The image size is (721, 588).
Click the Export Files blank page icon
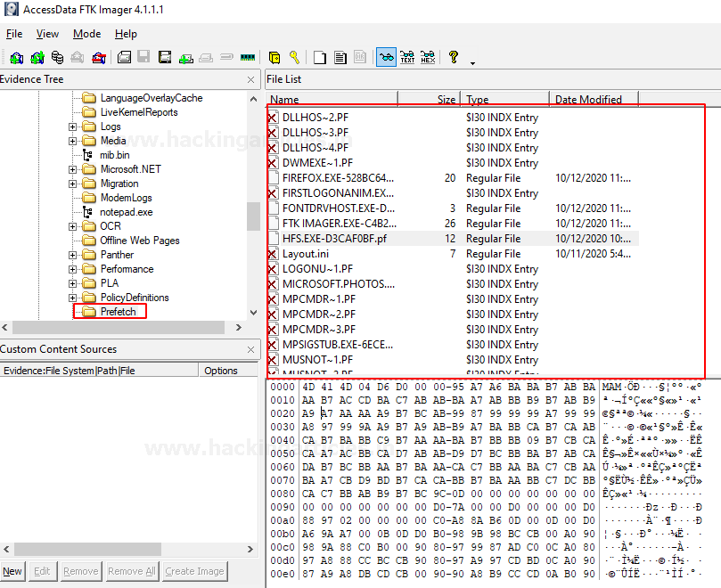tap(320, 58)
